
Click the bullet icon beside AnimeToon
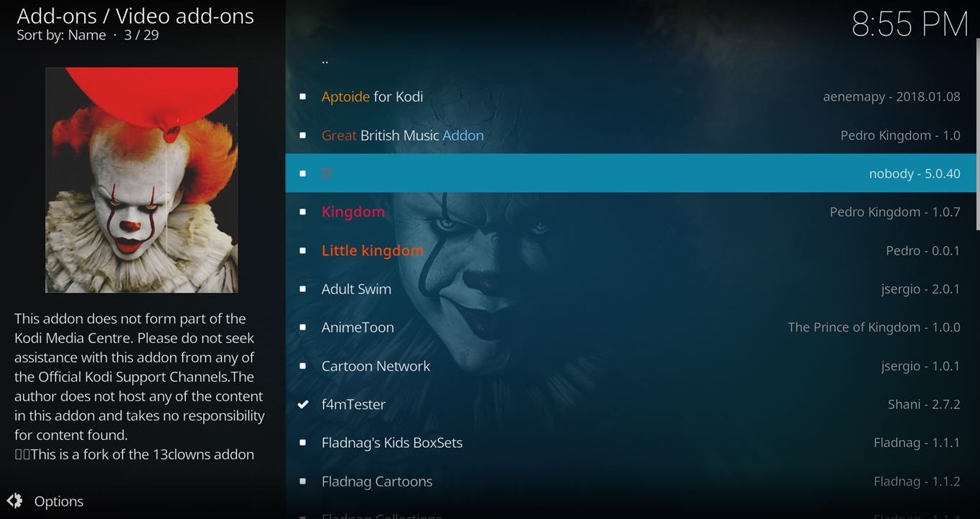point(303,327)
